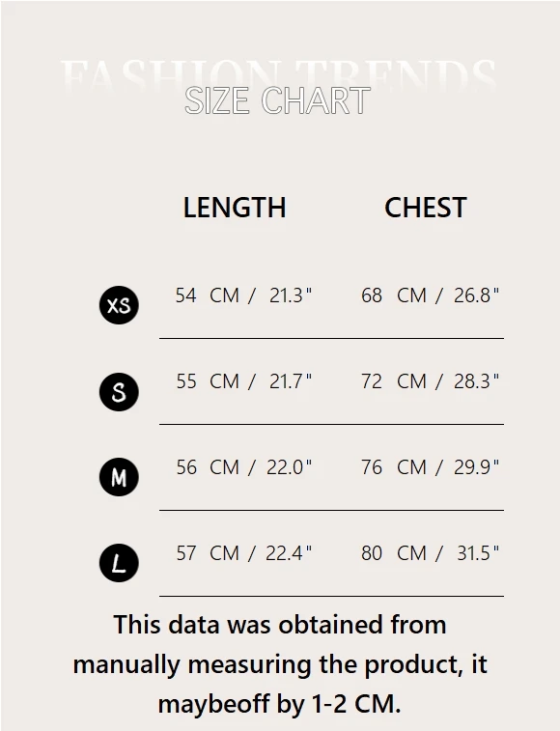Click the LENGTH column header
The image size is (560, 731).
click(x=235, y=208)
